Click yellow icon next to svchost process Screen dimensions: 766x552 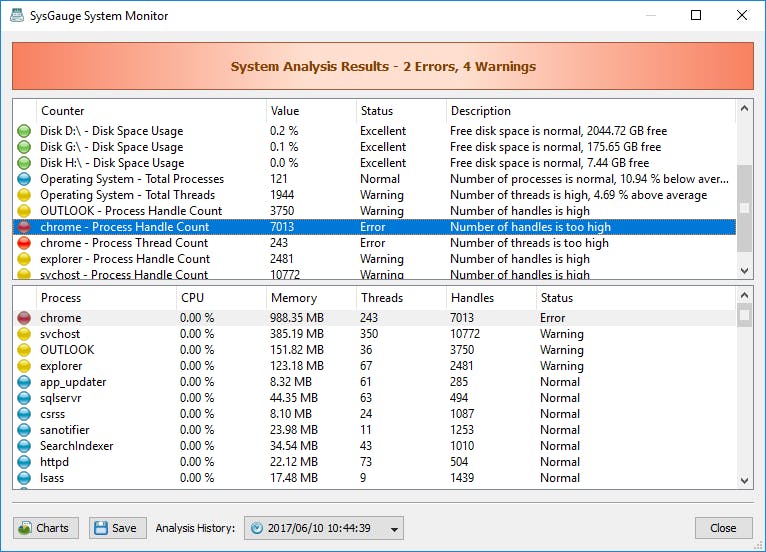coord(24,334)
